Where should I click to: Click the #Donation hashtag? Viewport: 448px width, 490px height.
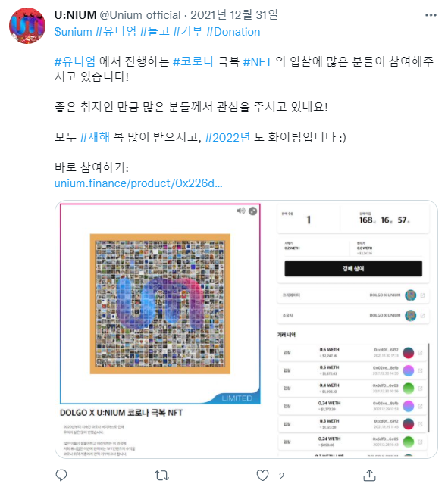(233, 32)
